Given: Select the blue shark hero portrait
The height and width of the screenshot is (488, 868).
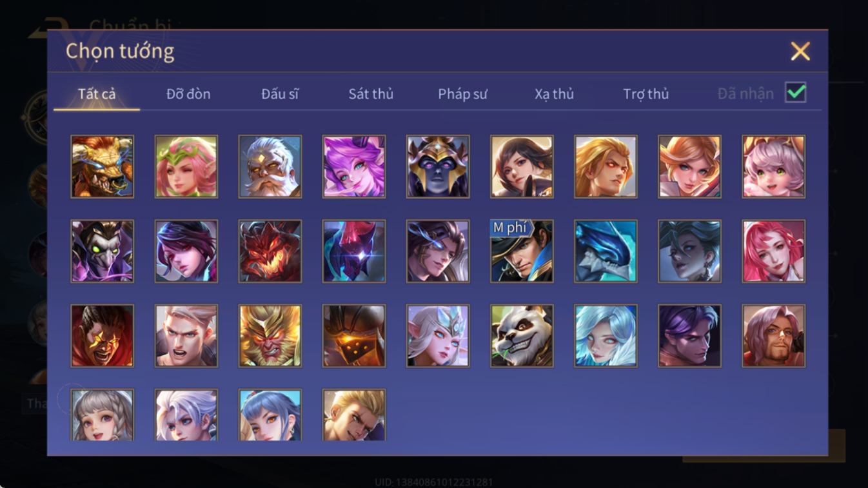Looking at the screenshot, I should click(x=606, y=251).
